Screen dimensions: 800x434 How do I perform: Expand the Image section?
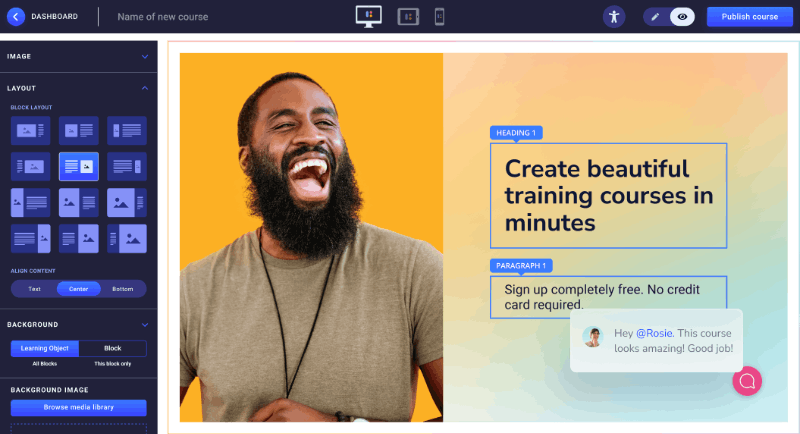pos(145,56)
